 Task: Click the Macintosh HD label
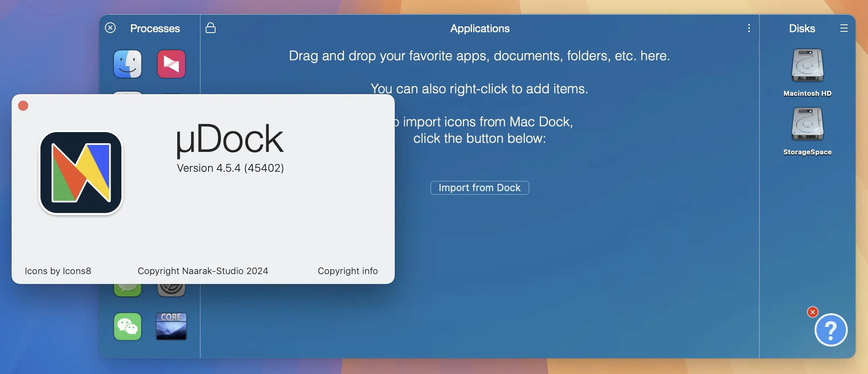click(x=807, y=93)
